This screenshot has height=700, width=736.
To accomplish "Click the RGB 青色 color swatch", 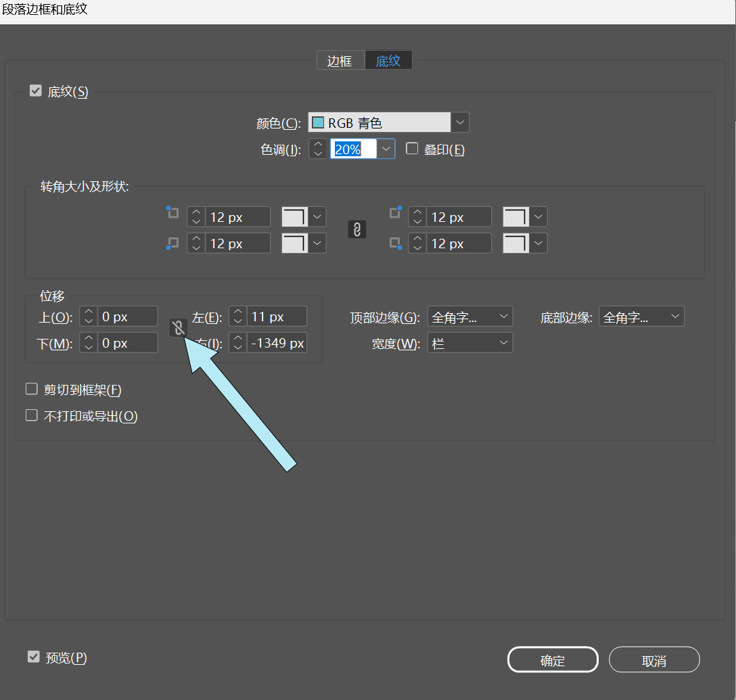I will pos(318,123).
